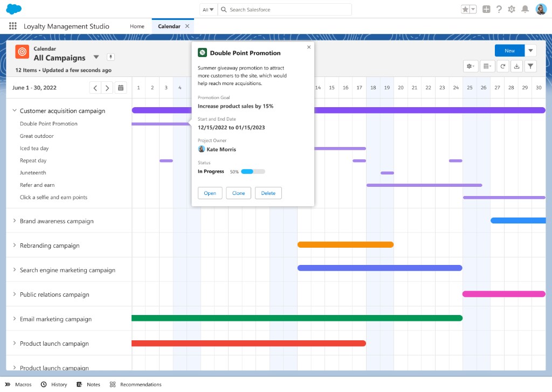Select Double Point Promotion row
The width and height of the screenshot is (552, 392).
[x=49, y=124]
